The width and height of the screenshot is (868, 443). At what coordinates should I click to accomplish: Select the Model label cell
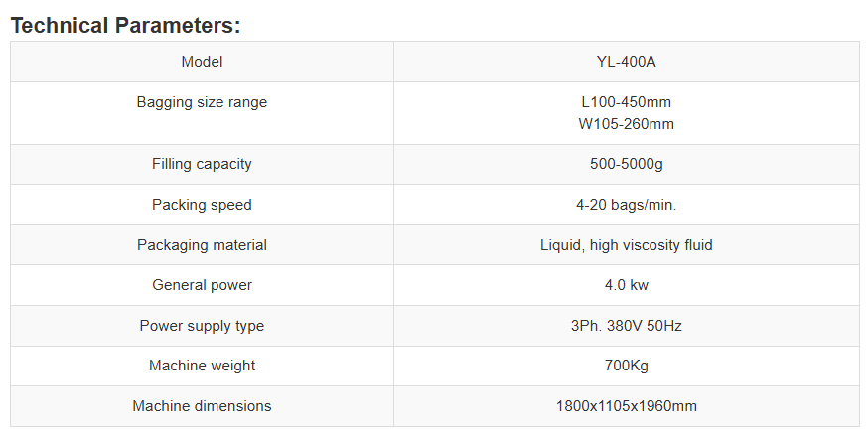(x=202, y=62)
